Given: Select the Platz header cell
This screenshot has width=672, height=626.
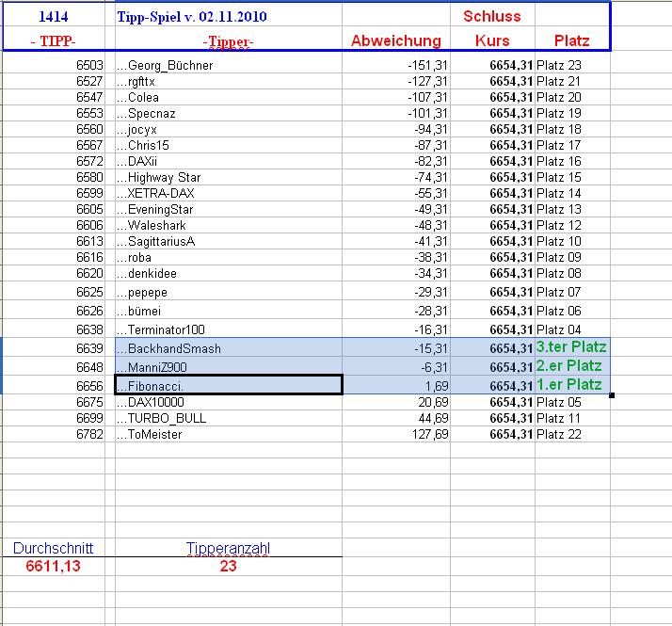Looking at the screenshot, I should coord(572,40).
